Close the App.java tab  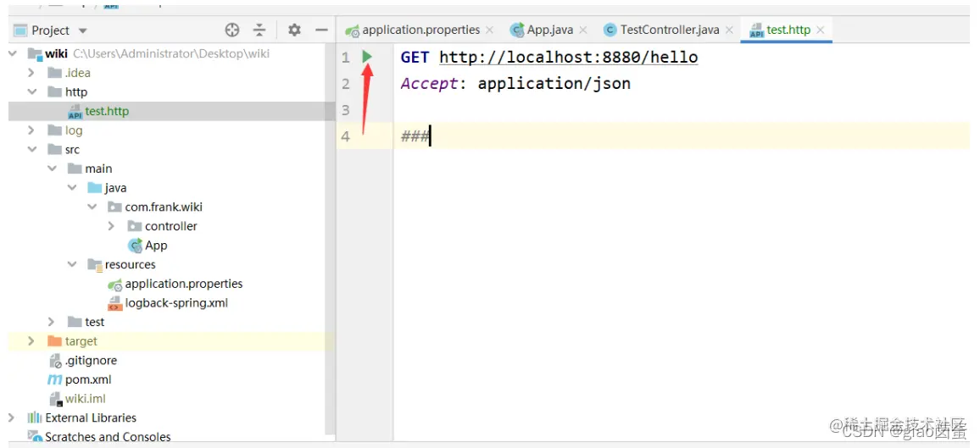[x=583, y=30]
